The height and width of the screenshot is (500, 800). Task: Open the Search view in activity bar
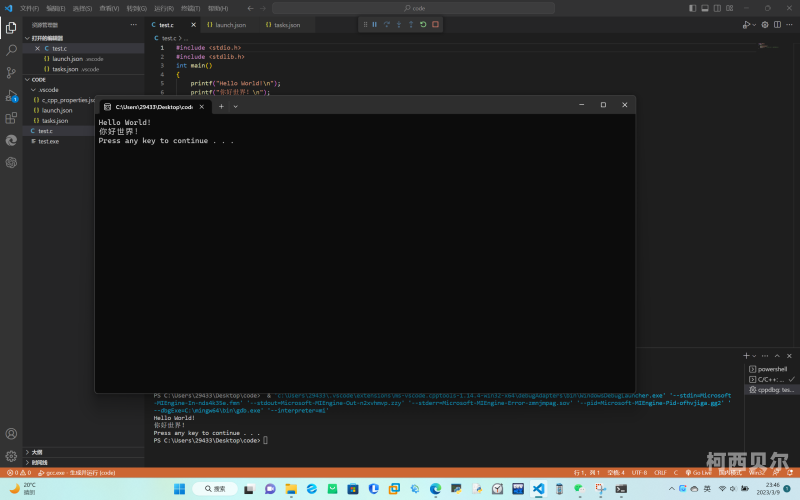(11, 50)
